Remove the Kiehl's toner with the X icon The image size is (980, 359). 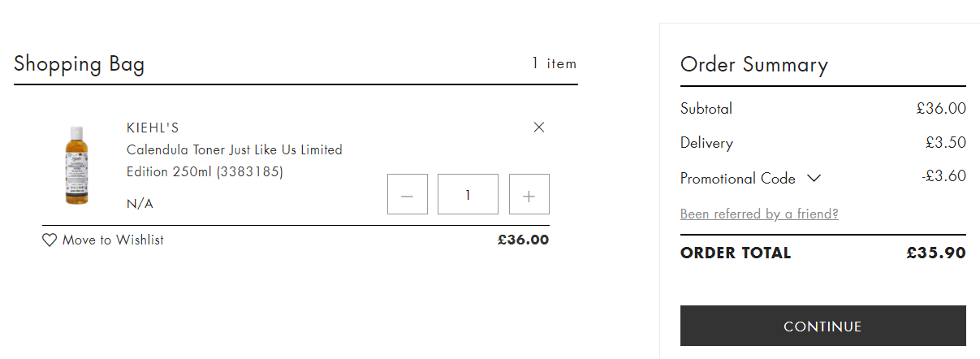[539, 127]
